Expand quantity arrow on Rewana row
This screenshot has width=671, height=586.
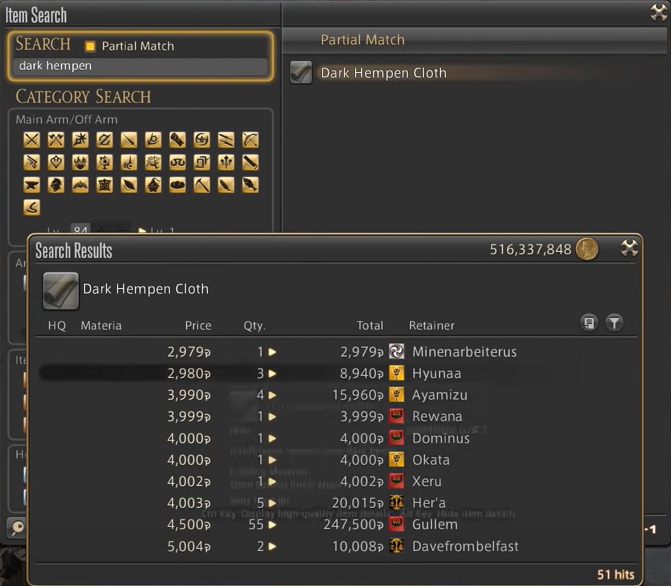coord(272,416)
